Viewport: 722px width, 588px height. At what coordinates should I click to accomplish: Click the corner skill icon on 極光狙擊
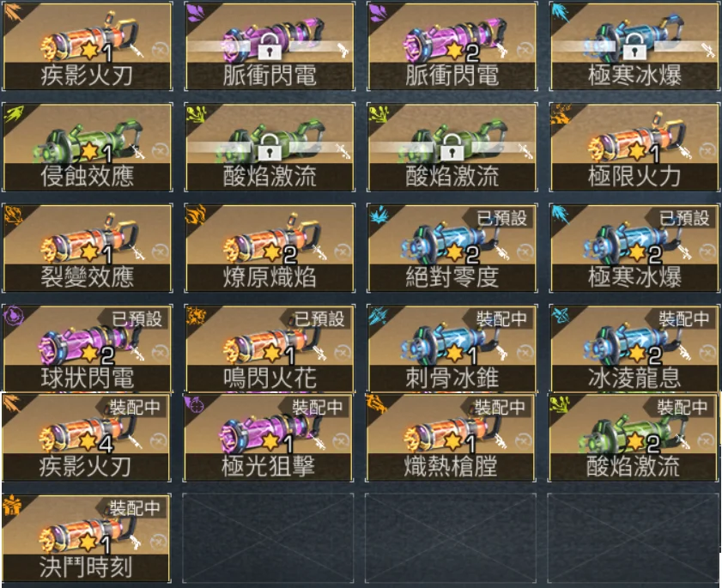click(x=194, y=404)
